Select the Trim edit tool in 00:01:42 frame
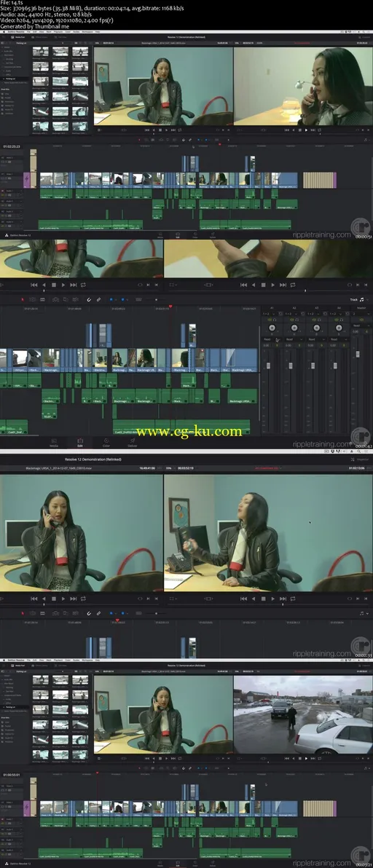Image resolution: width=373 pixels, height=868 pixels. coord(34,299)
